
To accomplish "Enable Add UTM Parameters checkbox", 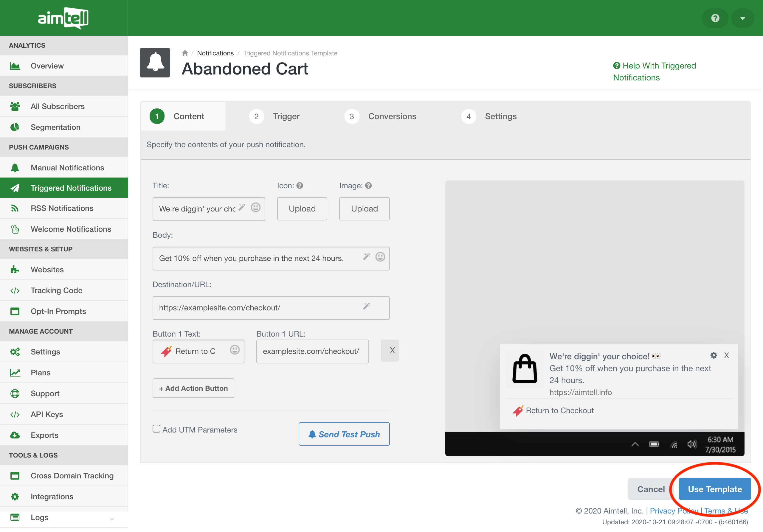I will click(x=156, y=429).
